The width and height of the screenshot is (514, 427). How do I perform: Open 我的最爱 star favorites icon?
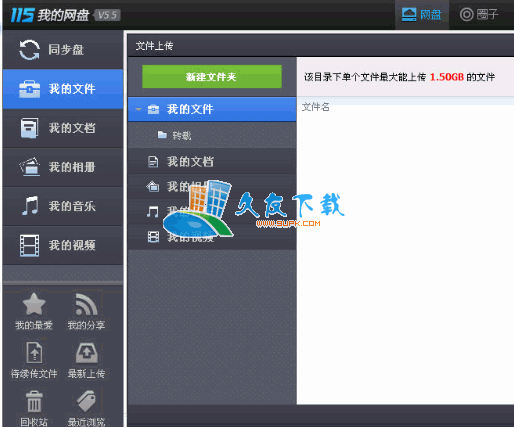point(34,304)
